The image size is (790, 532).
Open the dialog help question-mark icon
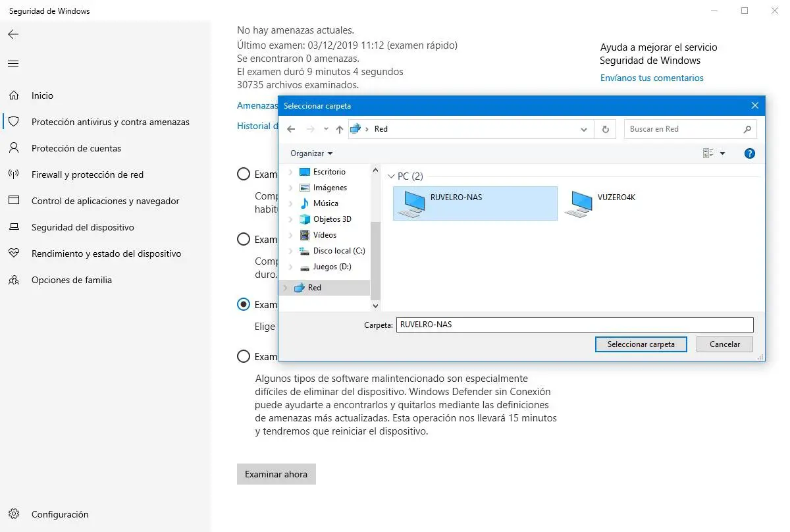[x=749, y=153]
